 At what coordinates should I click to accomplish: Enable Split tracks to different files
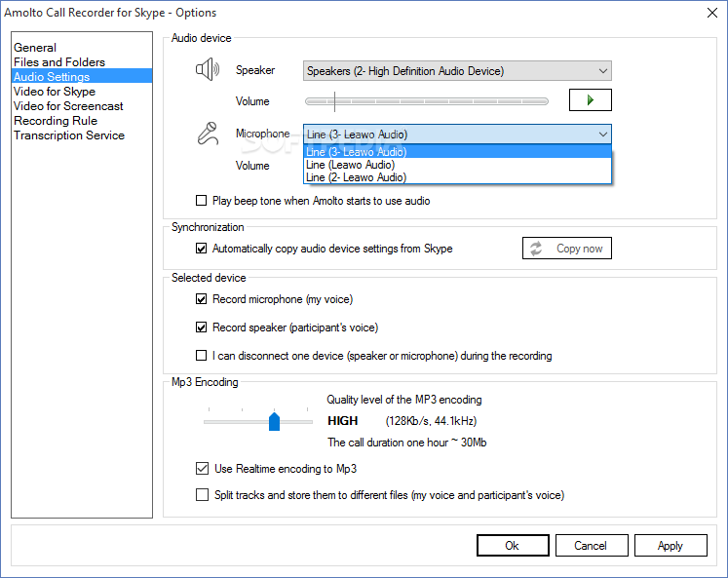(202, 495)
